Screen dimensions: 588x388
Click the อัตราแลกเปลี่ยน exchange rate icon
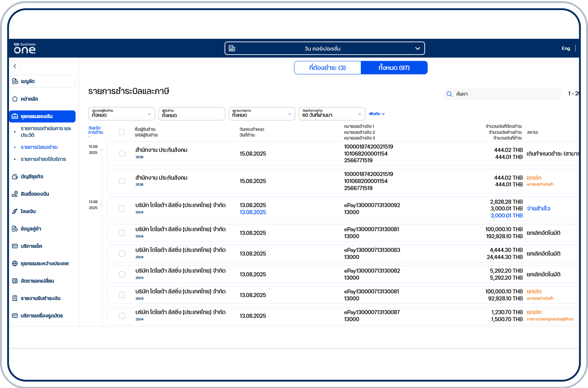pyautogui.click(x=15, y=281)
